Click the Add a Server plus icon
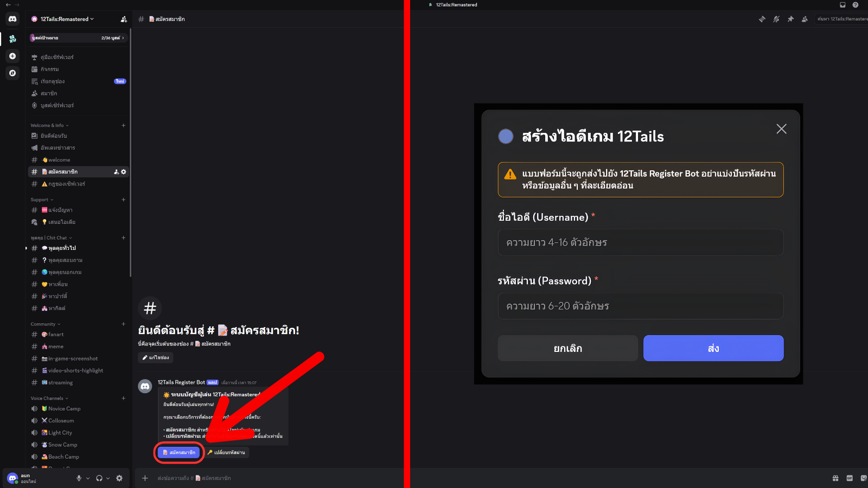 (x=12, y=56)
